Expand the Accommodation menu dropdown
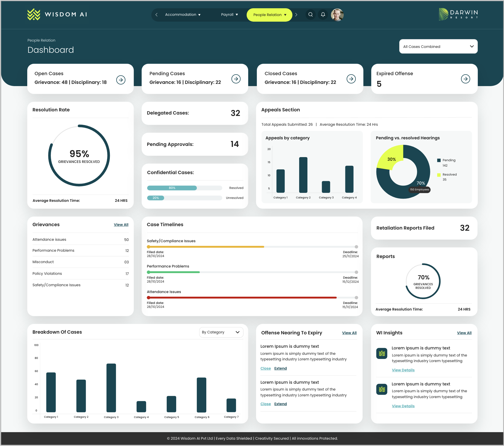This screenshot has height=446, width=504. coord(183,15)
